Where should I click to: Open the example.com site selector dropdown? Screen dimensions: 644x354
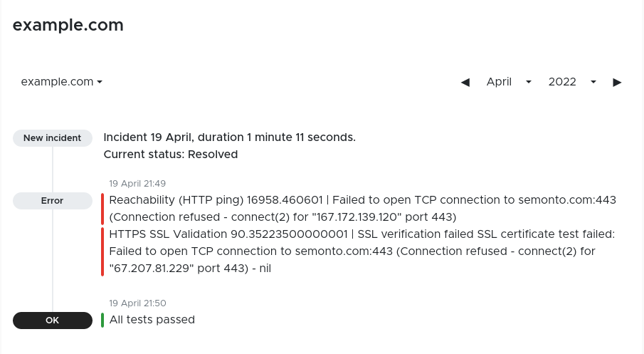pos(62,82)
